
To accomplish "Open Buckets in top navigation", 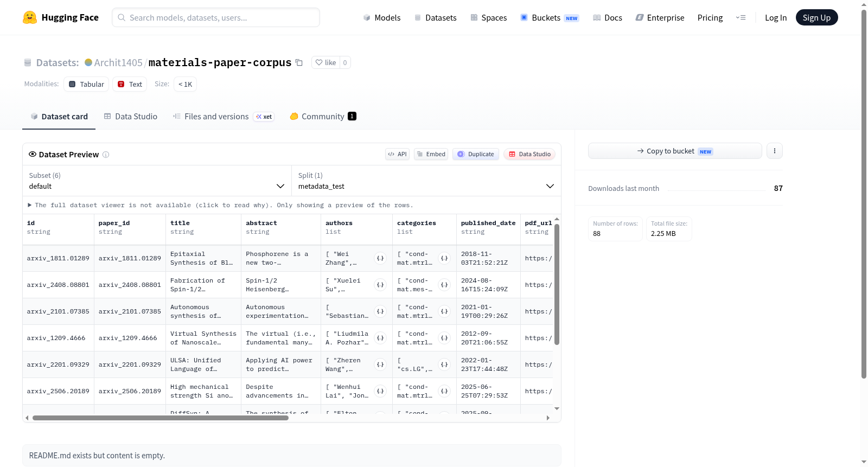I will click(550, 17).
